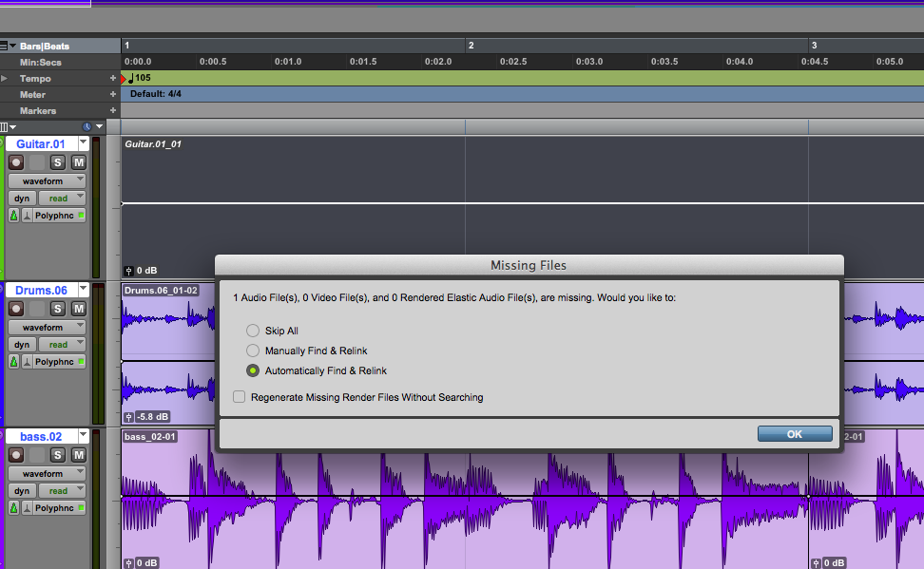Mute the Guitar.01 track
This screenshot has height=569, width=924.
78,162
